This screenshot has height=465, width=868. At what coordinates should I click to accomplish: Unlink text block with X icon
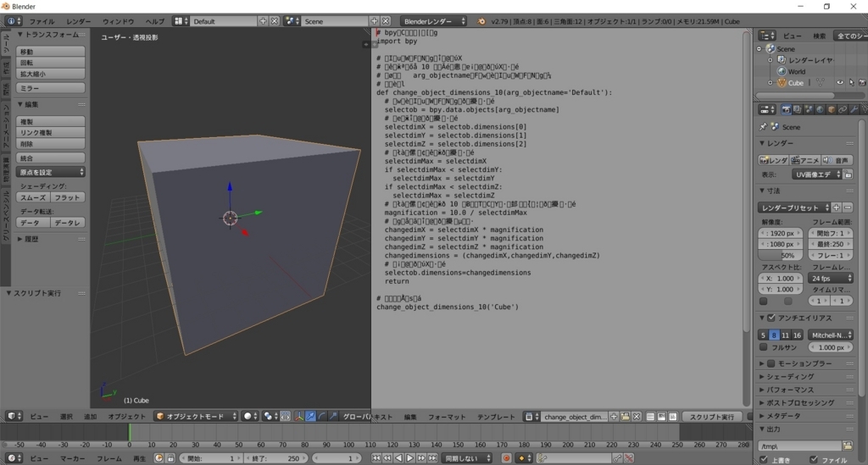pos(637,417)
